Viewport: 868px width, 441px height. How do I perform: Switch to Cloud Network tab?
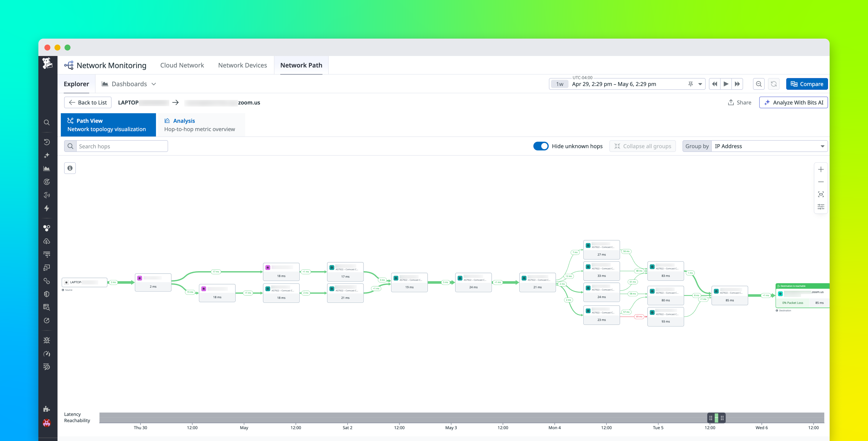(x=182, y=65)
